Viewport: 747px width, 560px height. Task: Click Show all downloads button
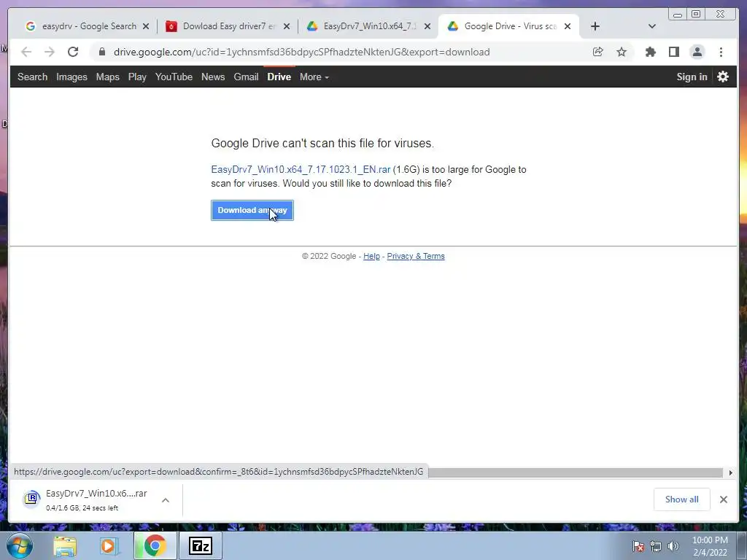pos(682,499)
